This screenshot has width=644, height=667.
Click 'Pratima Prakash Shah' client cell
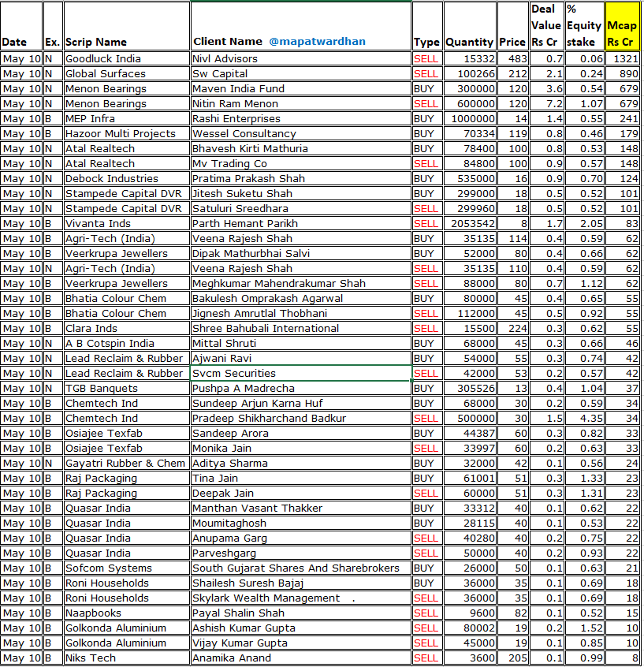click(x=301, y=179)
